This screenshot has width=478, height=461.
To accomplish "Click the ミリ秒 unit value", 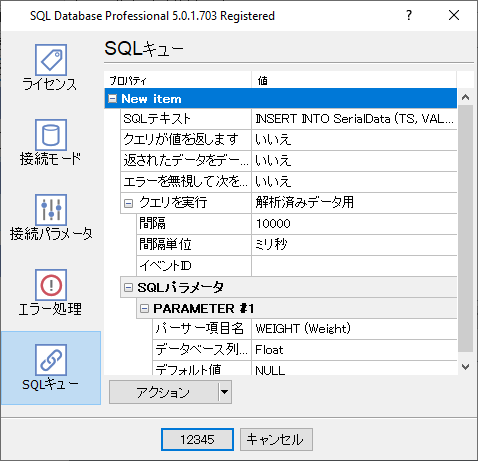I will click(354, 245).
